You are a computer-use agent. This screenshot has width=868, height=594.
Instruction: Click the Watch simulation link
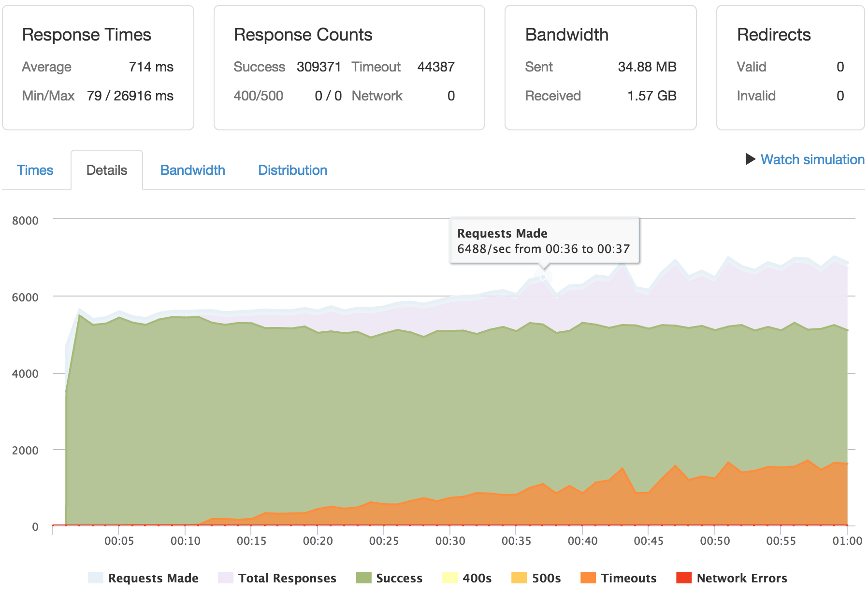pyautogui.click(x=812, y=159)
